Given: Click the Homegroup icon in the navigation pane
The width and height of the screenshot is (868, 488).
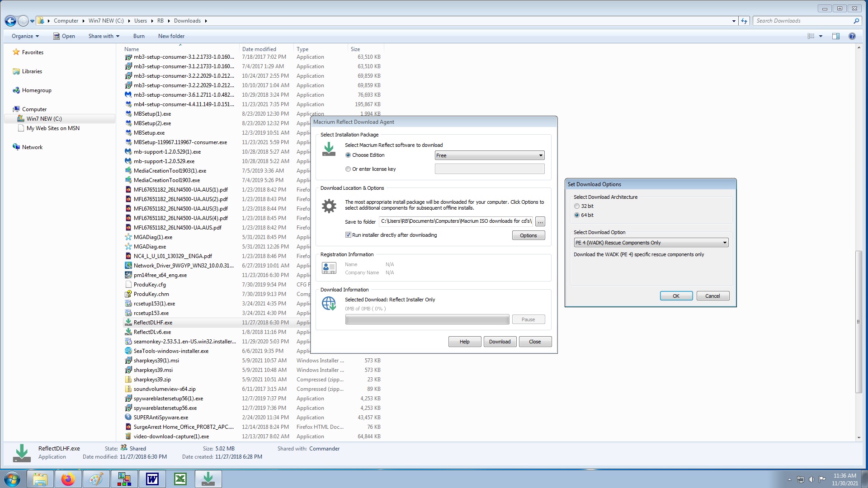Looking at the screenshot, I should tap(16, 90).
